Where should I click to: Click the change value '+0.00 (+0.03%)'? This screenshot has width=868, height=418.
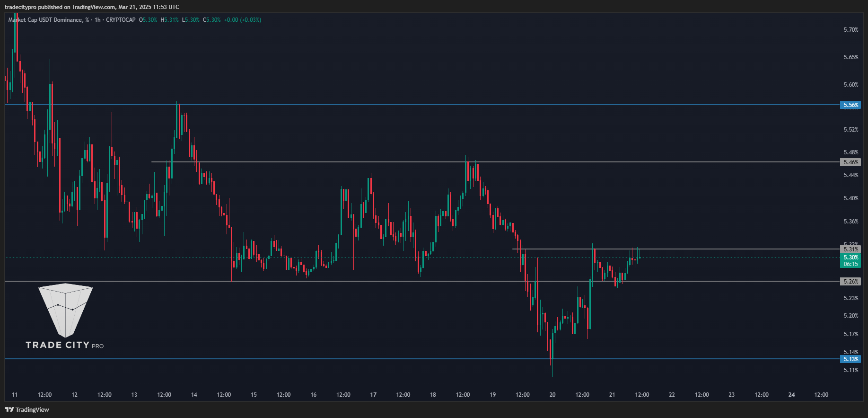click(x=243, y=20)
